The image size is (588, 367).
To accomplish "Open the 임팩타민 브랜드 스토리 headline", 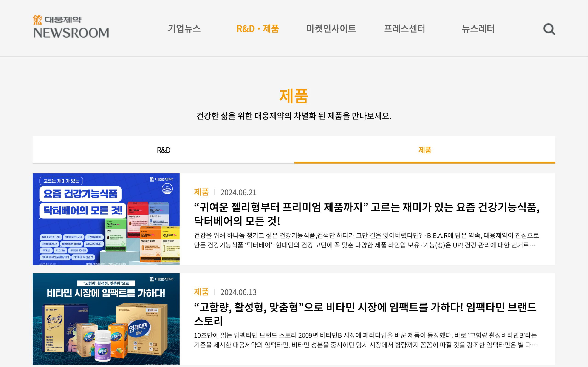I will pos(365,314).
